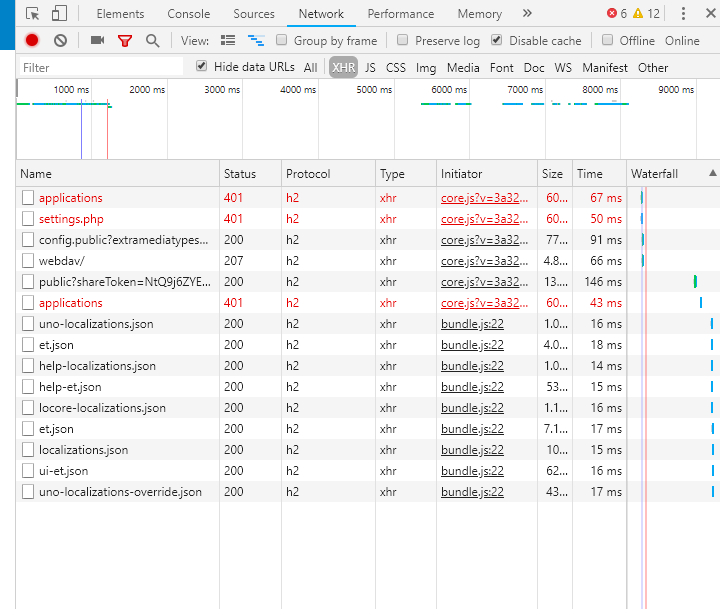Switch to large request rows view icon
Image resolution: width=720 pixels, height=609 pixels.
228,40
